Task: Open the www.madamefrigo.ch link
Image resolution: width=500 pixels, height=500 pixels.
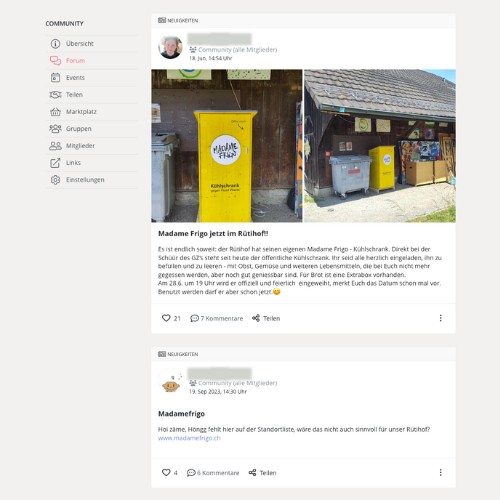Action: (189, 438)
